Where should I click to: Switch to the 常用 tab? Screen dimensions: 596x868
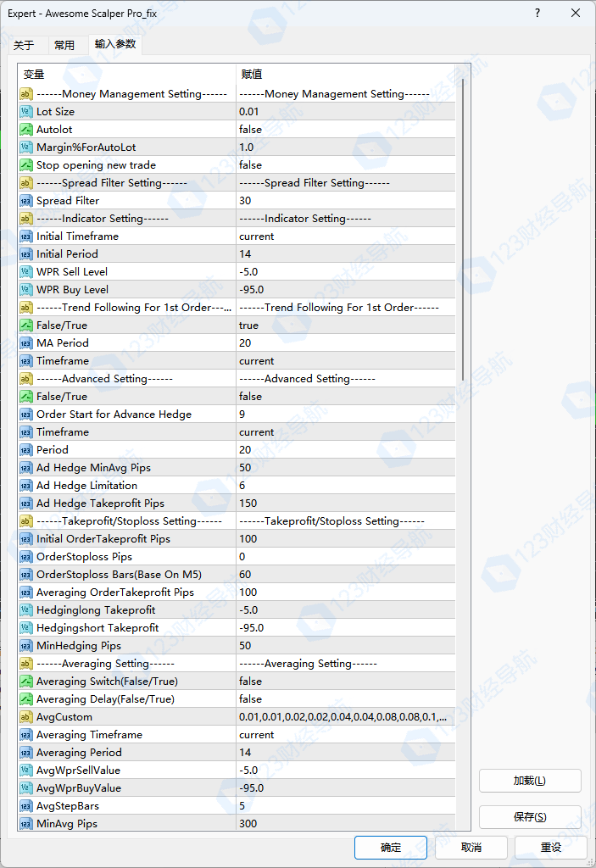point(64,46)
